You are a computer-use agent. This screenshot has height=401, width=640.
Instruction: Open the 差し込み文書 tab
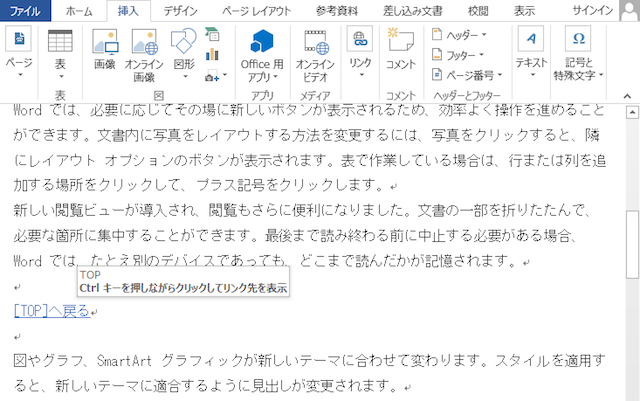pyautogui.click(x=412, y=11)
